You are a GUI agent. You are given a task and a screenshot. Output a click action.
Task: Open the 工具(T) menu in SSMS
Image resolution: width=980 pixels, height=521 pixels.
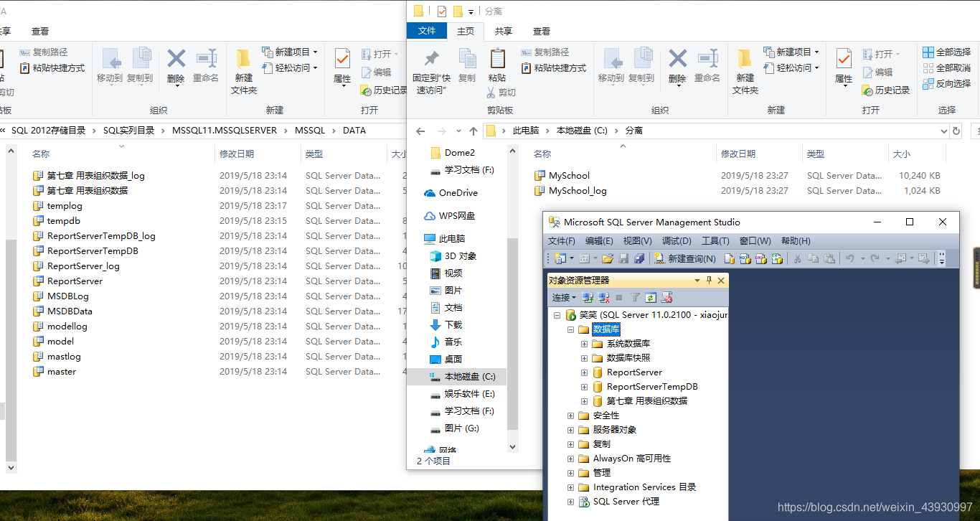pyautogui.click(x=715, y=241)
